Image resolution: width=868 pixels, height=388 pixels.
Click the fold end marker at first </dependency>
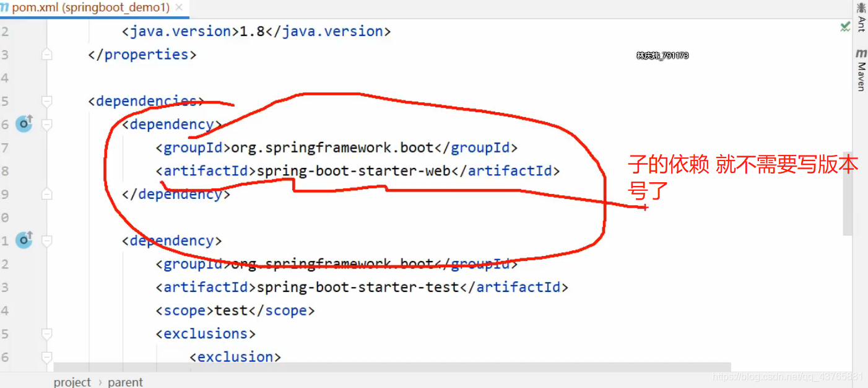pos(47,194)
